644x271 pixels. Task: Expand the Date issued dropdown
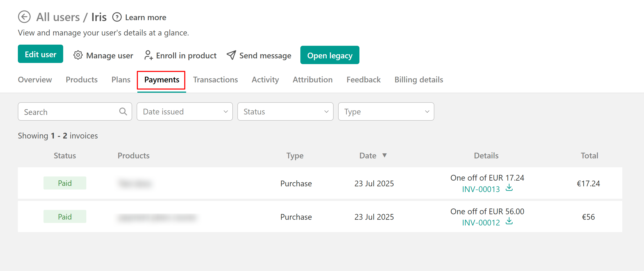coord(185,111)
